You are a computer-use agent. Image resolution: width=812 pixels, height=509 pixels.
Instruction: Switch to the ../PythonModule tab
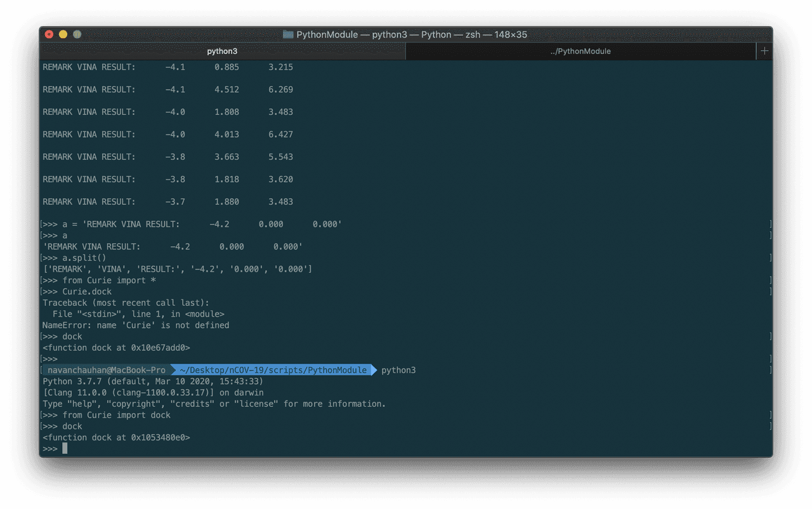(580, 51)
